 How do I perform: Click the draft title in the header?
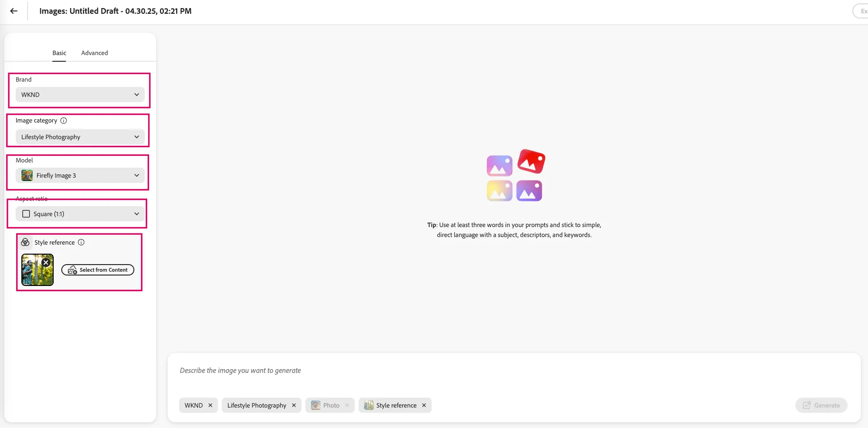point(115,11)
